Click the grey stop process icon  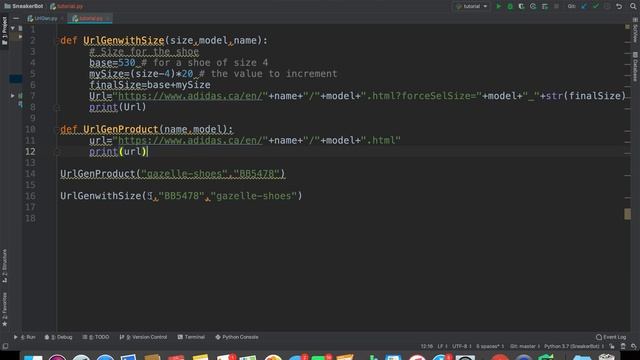[556, 7]
